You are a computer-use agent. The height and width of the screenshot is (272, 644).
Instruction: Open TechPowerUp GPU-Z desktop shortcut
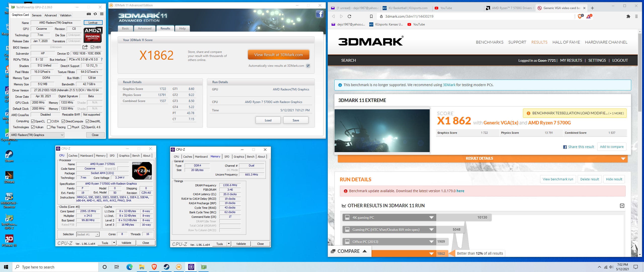pyautogui.click(x=9, y=222)
